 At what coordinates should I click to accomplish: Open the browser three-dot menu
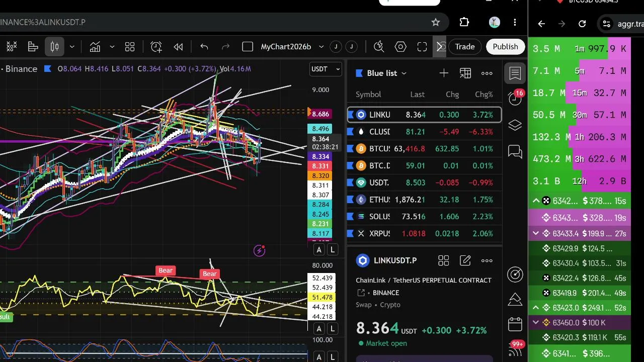(x=515, y=22)
